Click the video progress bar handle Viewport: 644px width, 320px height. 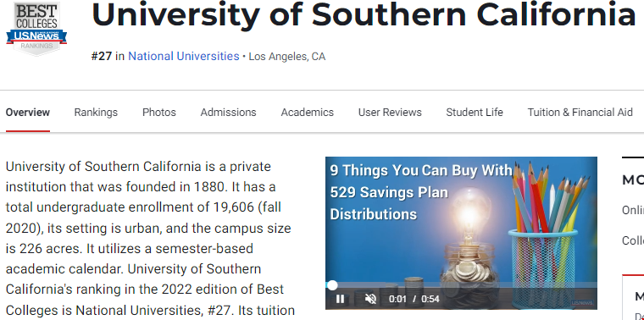pyautogui.click(x=332, y=285)
